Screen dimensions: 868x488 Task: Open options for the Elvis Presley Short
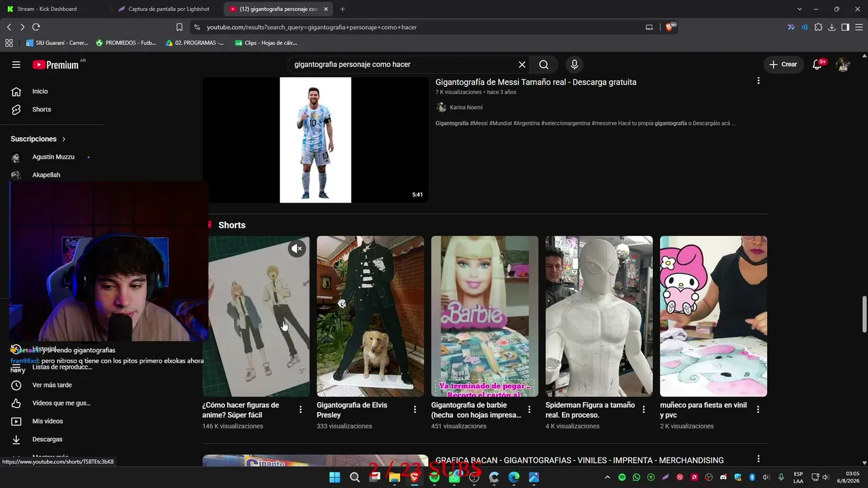pos(415,409)
